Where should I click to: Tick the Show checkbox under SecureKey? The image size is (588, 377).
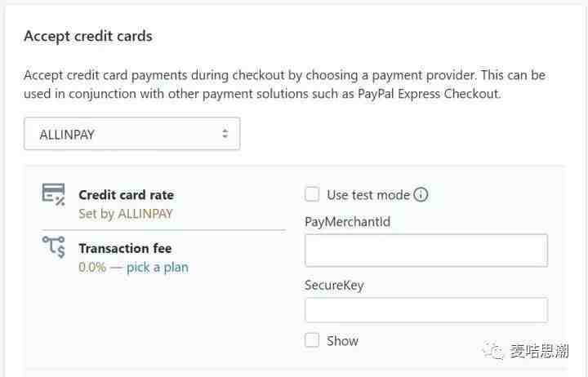coord(312,340)
